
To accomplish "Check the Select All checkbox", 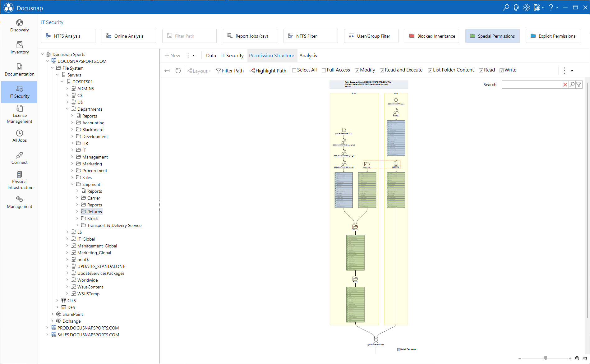I will tap(294, 70).
